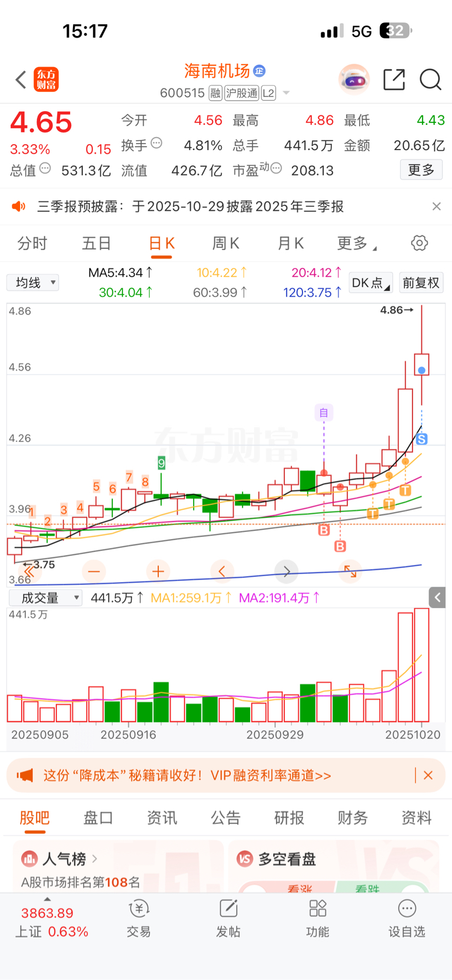Open chart settings gear
Image resolution: width=452 pixels, height=980 pixels.
[420, 243]
